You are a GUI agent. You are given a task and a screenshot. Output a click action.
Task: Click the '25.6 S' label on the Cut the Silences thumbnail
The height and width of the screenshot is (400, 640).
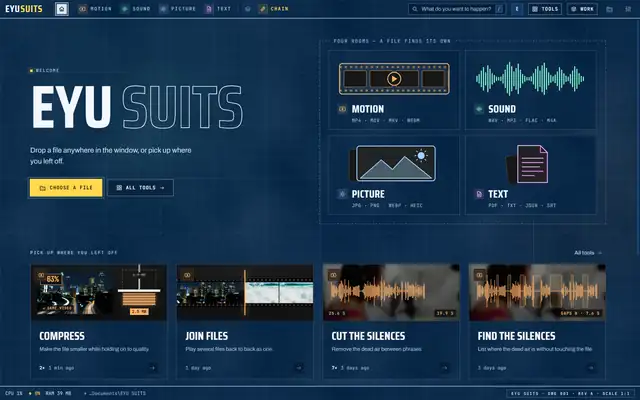337,313
